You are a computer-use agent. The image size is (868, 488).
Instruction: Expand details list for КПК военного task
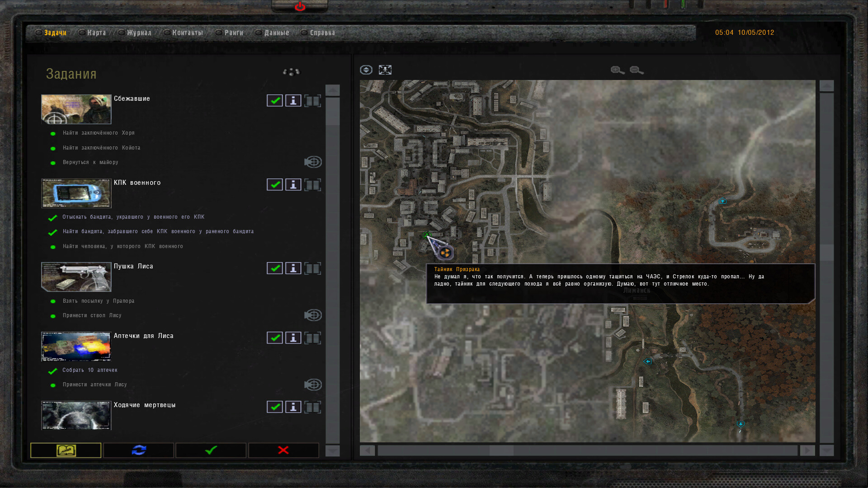click(312, 184)
